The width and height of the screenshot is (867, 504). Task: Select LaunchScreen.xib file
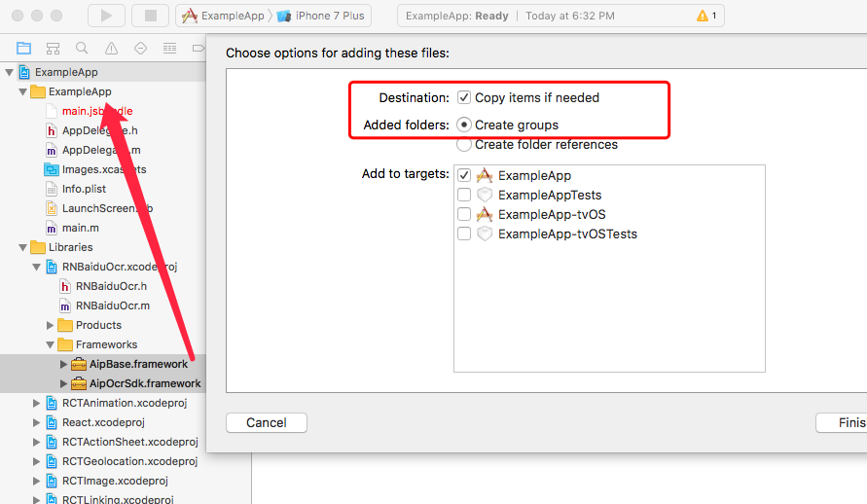tap(107, 208)
